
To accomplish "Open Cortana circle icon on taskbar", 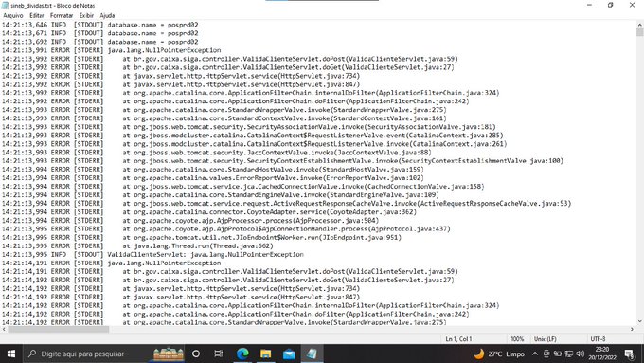I will 196,354.
